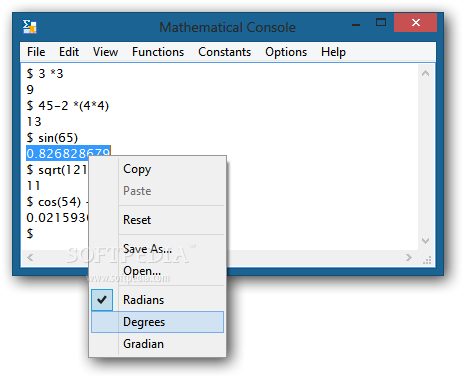Click the last empty '$' prompt line

click(30, 234)
